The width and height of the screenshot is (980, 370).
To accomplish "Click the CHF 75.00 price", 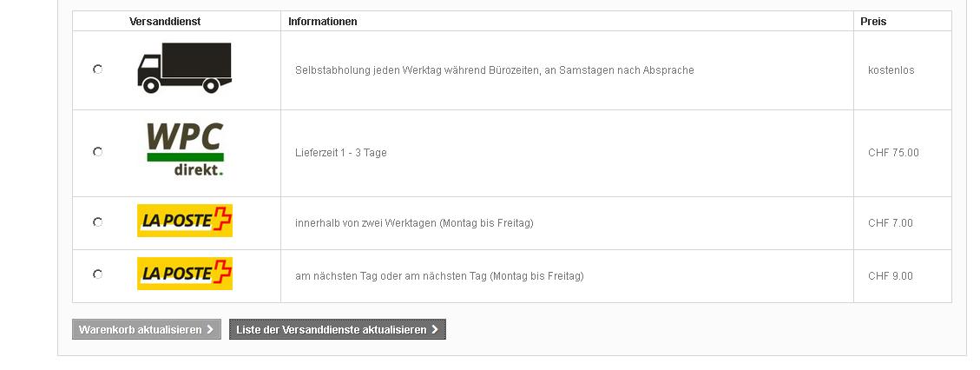I will [x=893, y=153].
